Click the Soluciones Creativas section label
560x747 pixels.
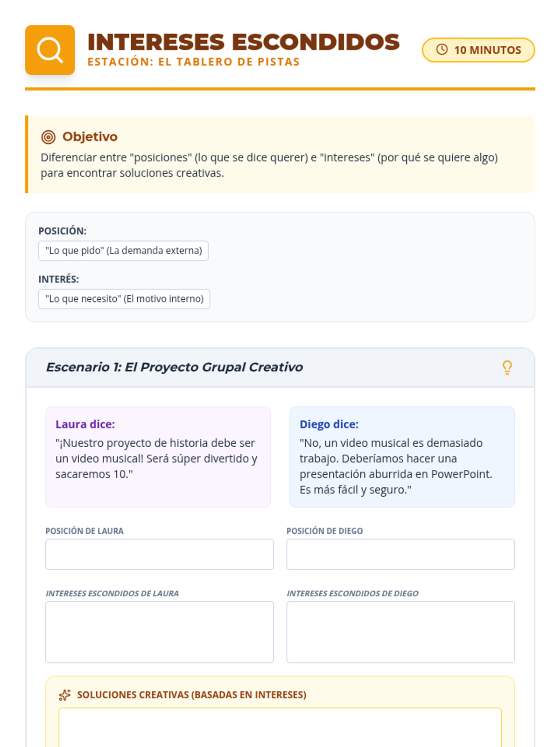pyautogui.click(x=192, y=695)
